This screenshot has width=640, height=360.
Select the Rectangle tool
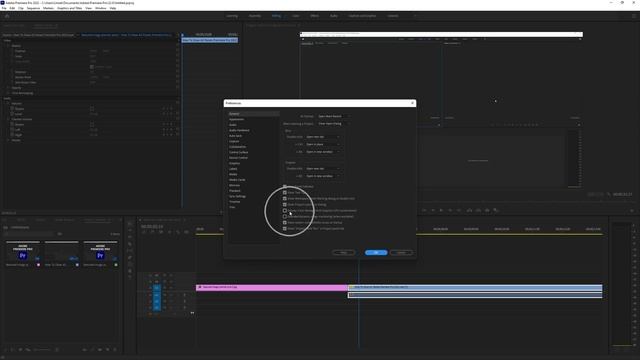click(130, 264)
